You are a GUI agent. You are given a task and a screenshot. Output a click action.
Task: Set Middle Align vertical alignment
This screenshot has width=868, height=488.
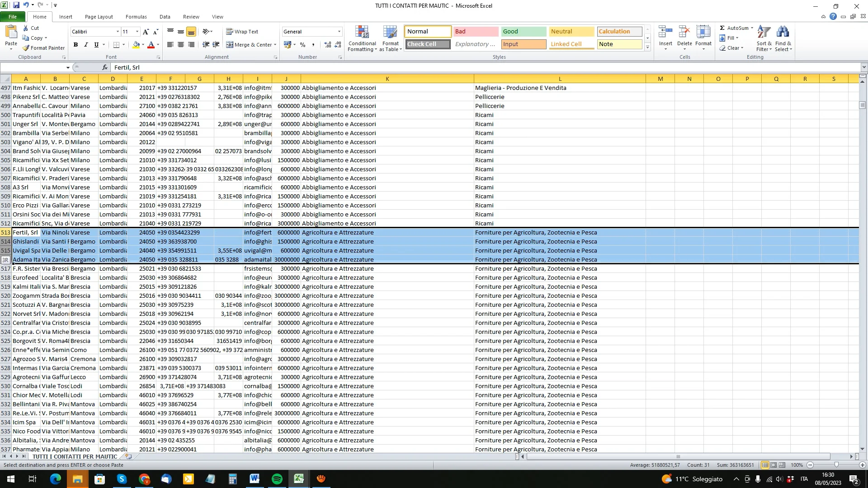[x=181, y=32]
